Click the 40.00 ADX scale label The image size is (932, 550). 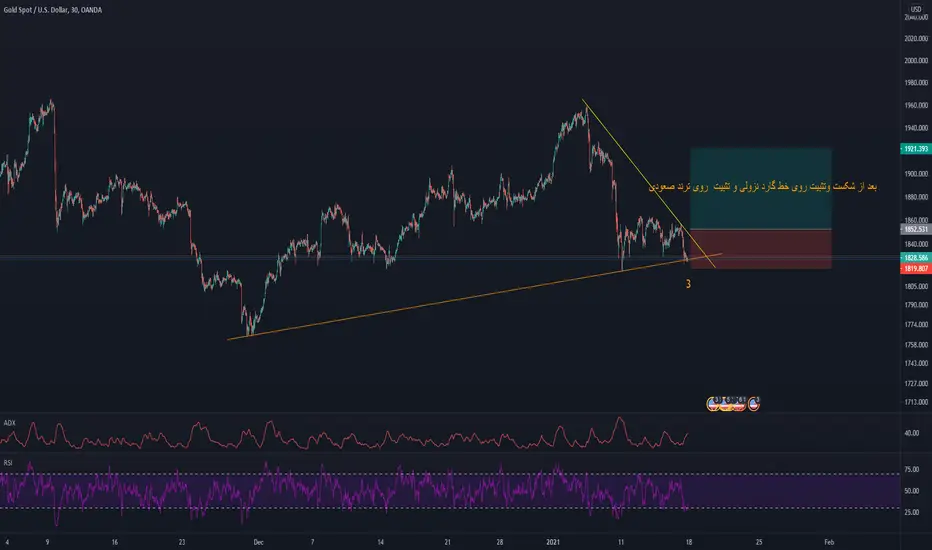pos(912,433)
